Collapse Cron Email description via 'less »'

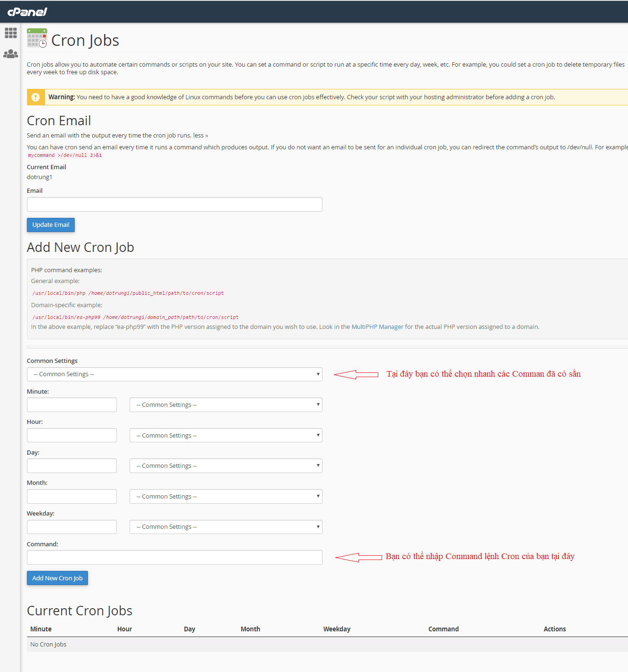click(x=201, y=136)
